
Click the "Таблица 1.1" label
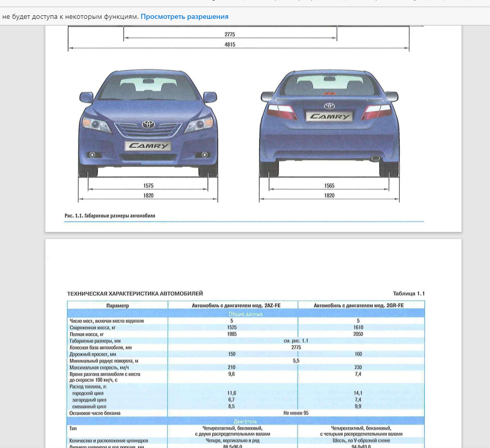[408, 294]
